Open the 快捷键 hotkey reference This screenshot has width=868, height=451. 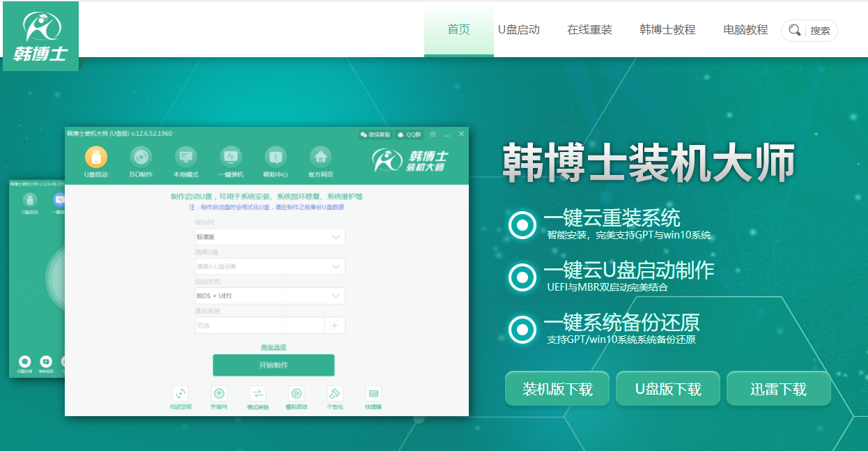coord(373,398)
